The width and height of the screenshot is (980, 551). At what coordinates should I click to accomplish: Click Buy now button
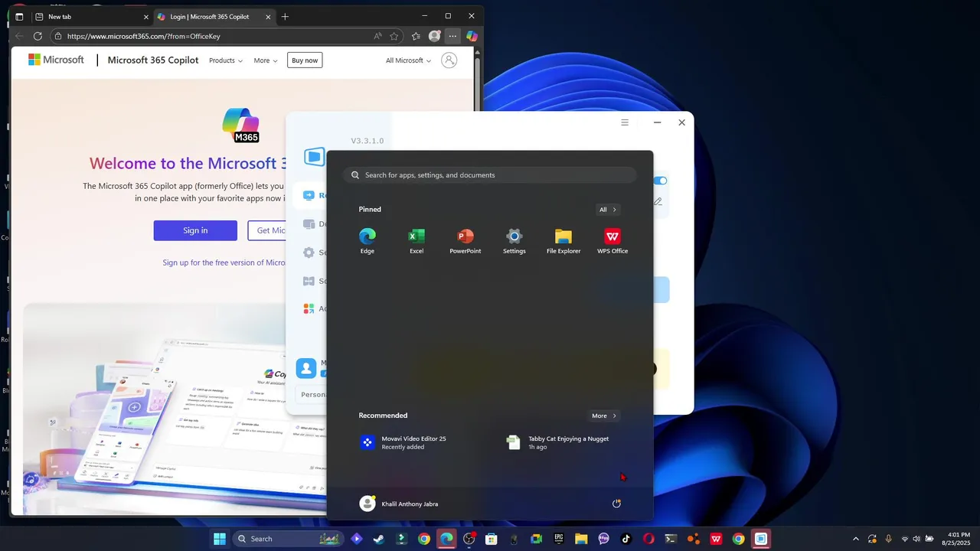305,60
